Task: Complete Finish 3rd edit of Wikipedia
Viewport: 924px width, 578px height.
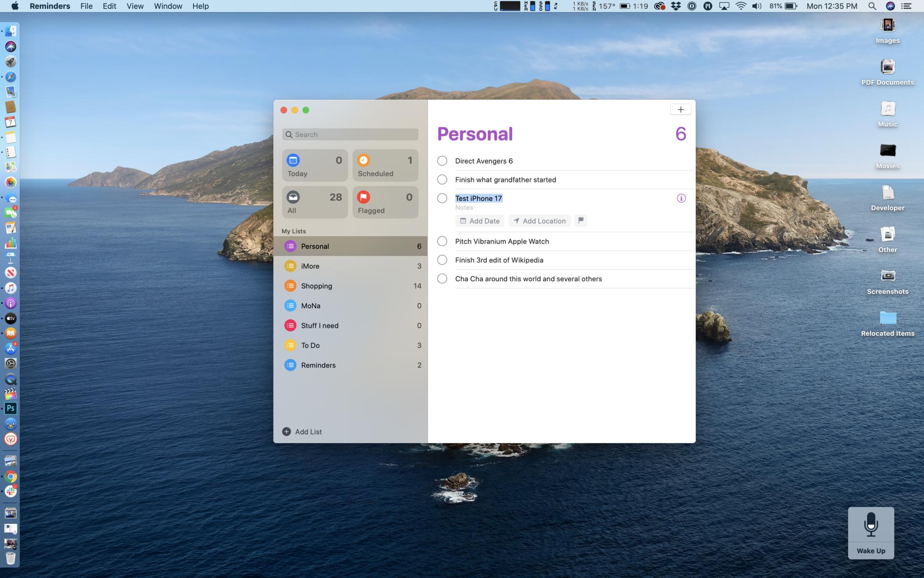Action: [x=442, y=260]
